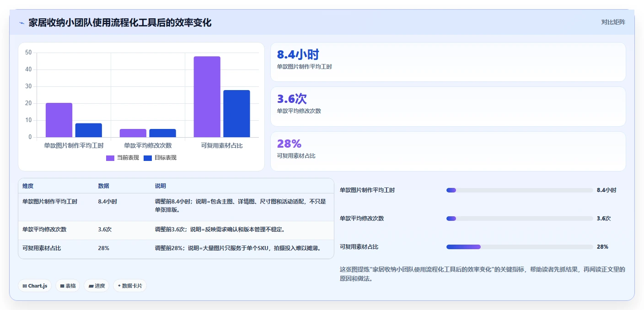
Task: Click the lightning icon beside the page title
Action: tap(21, 23)
